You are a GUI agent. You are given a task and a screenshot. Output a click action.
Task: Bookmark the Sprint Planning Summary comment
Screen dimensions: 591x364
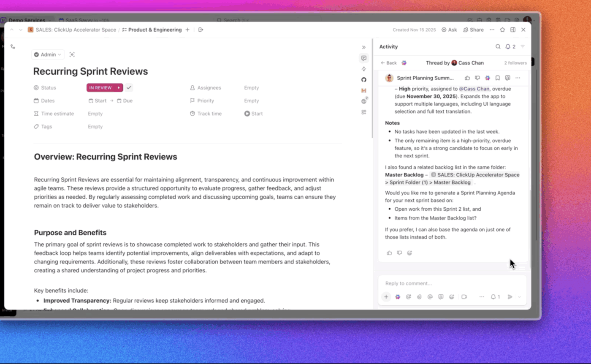tap(498, 78)
